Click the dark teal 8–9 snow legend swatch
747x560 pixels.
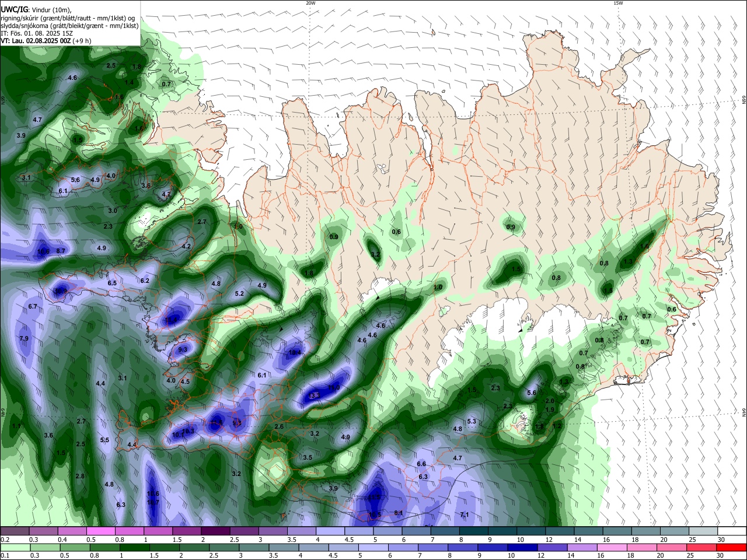[x=474, y=531]
